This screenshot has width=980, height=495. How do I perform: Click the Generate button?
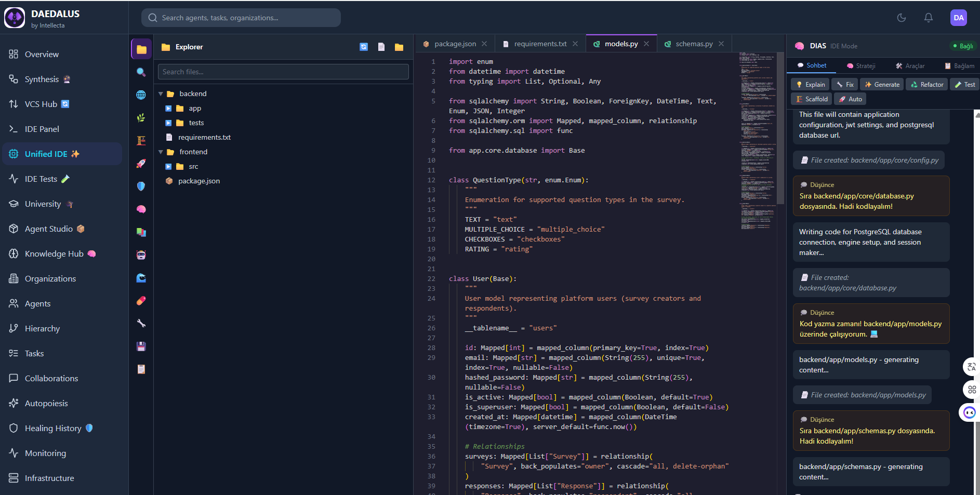coord(882,84)
